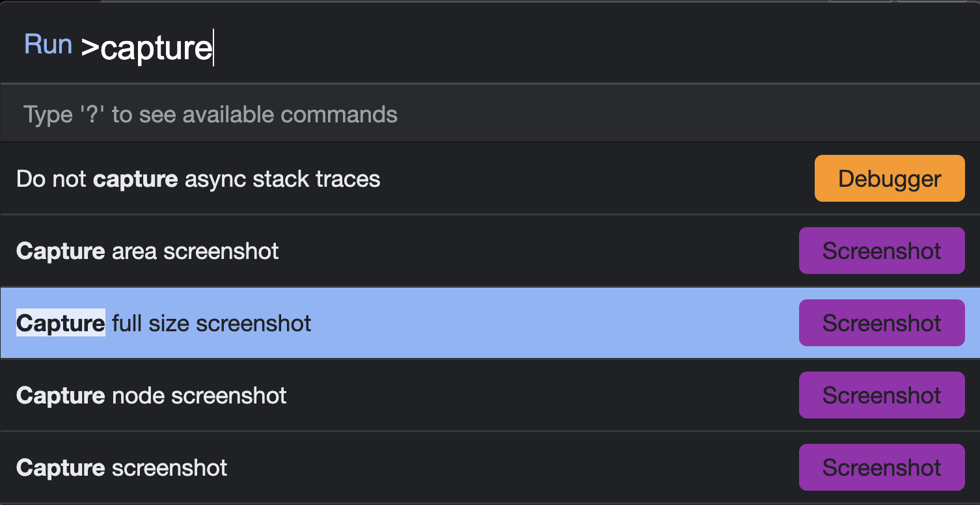Click Screenshot badge on the area screenshot row
Viewport: 980px width, 505px height.
coord(881,251)
